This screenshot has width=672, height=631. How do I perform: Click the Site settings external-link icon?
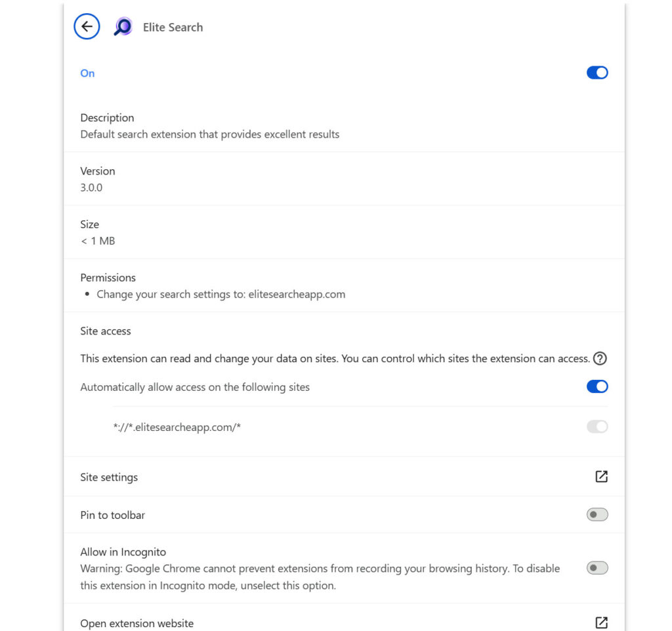[600, 477]
